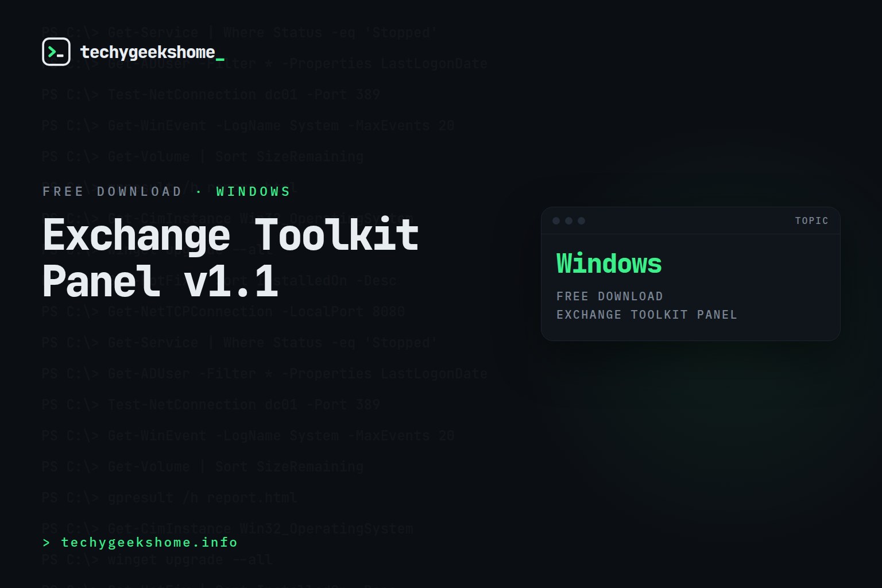
Task: Click the 'TOPIC' label in card header
Action: click(x=811, y=220)
